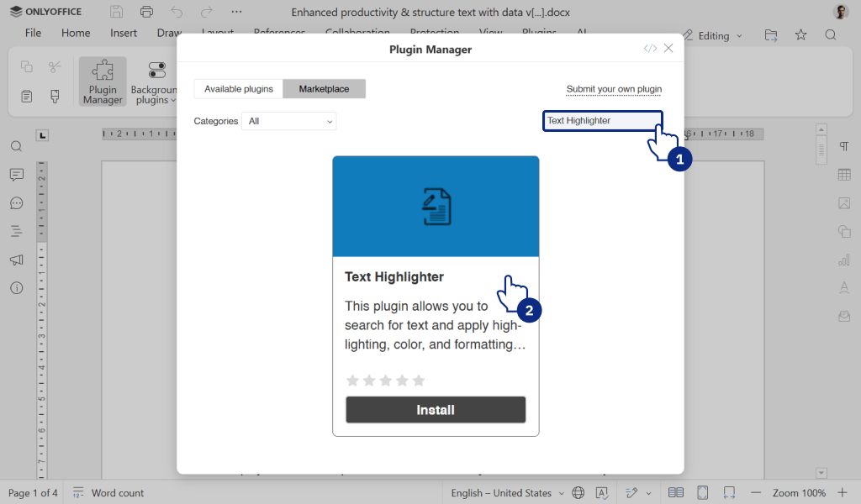Switch to the Marketplace tab
Viewport: 861px width, 504px height.
pos(324,88)
